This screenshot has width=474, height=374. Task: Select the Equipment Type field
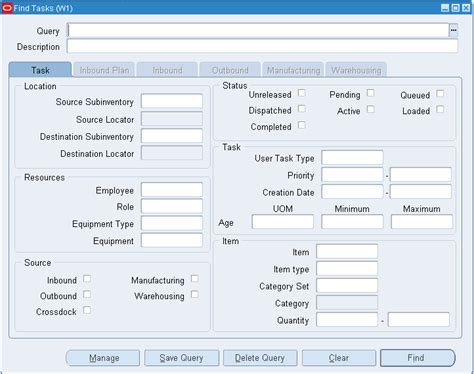[x=172, y=223]
